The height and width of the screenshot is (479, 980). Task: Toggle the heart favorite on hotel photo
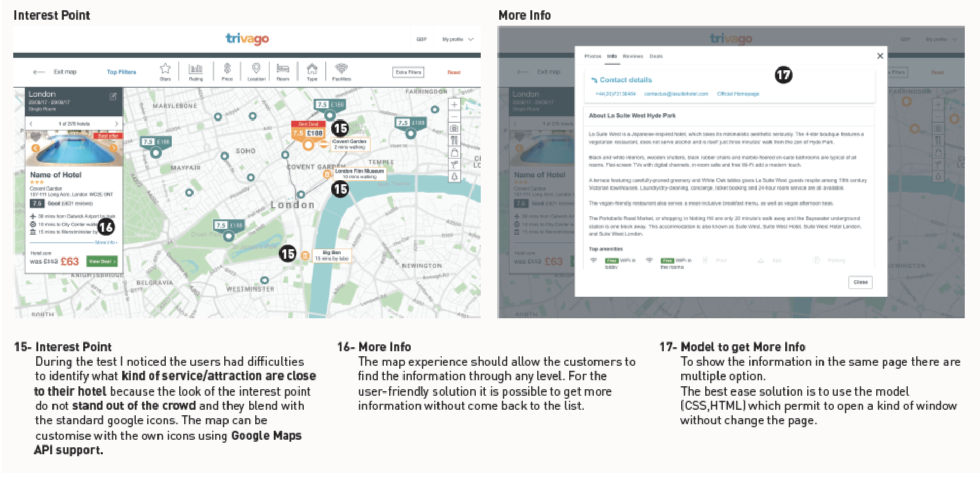pos(36,137)
